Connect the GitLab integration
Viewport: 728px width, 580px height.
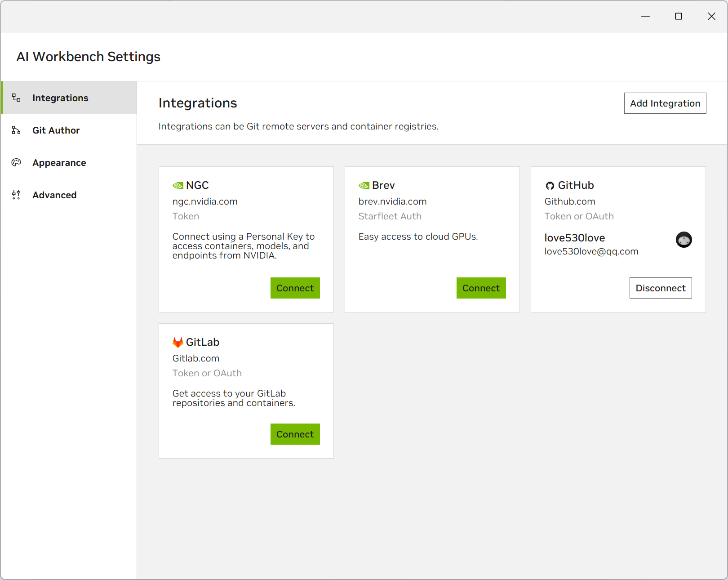(295, 434)
